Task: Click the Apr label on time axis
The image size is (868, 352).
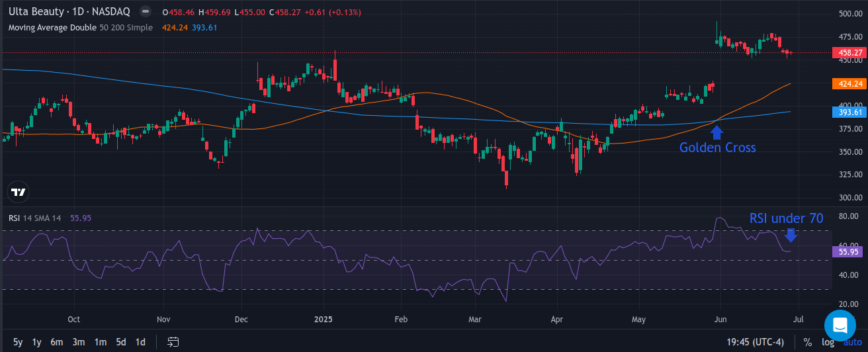Action: pyautogui.click(x=556, y=319)
